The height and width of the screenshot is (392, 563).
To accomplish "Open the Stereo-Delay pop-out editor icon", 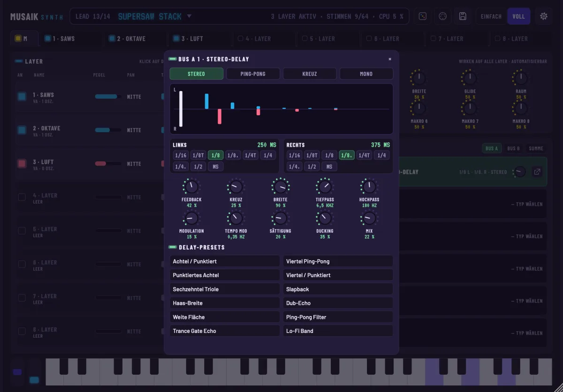I will 537,172.
